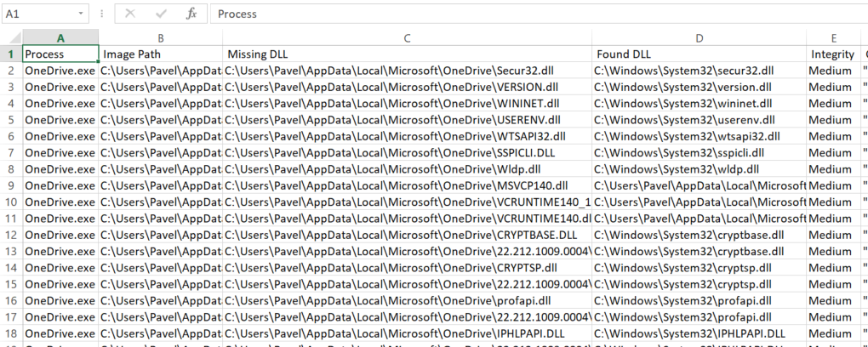Select the cell ending in VERSION.dll in column C
The width and height of the screenshot is (868, 347).
(x=407, y=87)
